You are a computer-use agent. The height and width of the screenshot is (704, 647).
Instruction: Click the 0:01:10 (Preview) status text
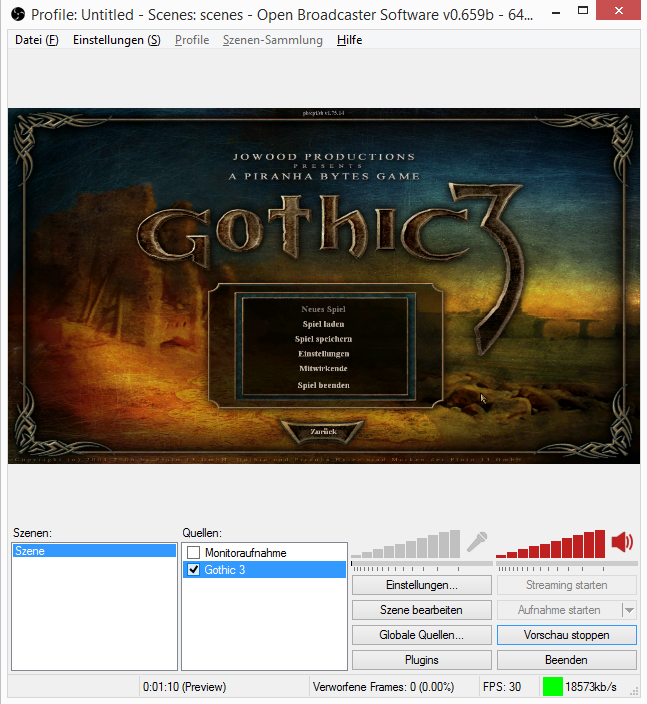coord(185,687)
